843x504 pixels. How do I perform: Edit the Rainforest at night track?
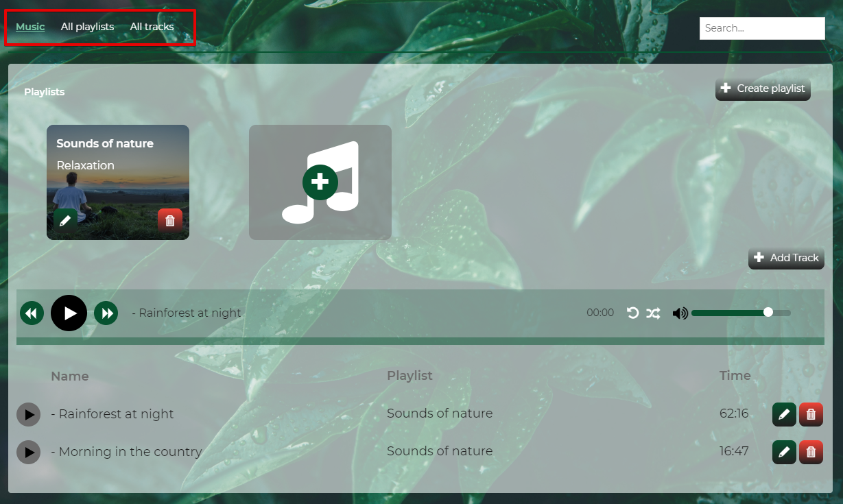pyautogui.click(x=784, y=414)
